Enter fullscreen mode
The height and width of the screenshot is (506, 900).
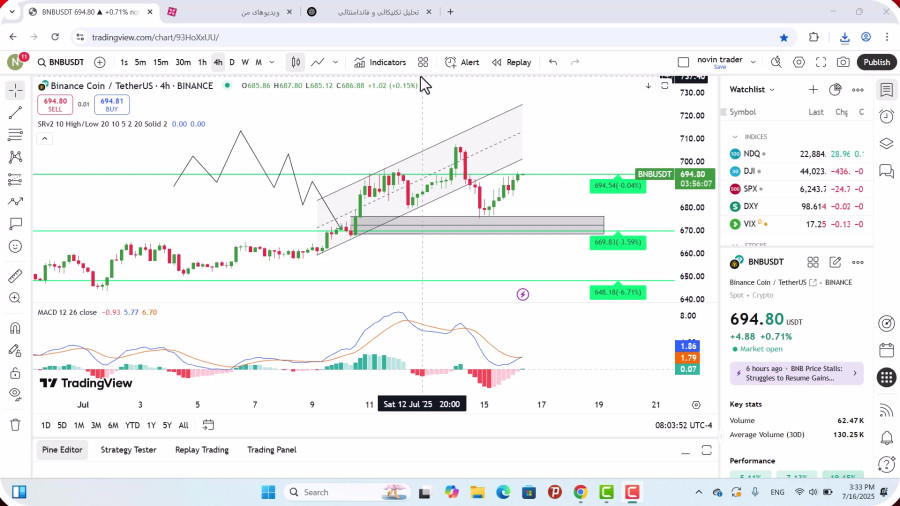click(x=821, y=62)
